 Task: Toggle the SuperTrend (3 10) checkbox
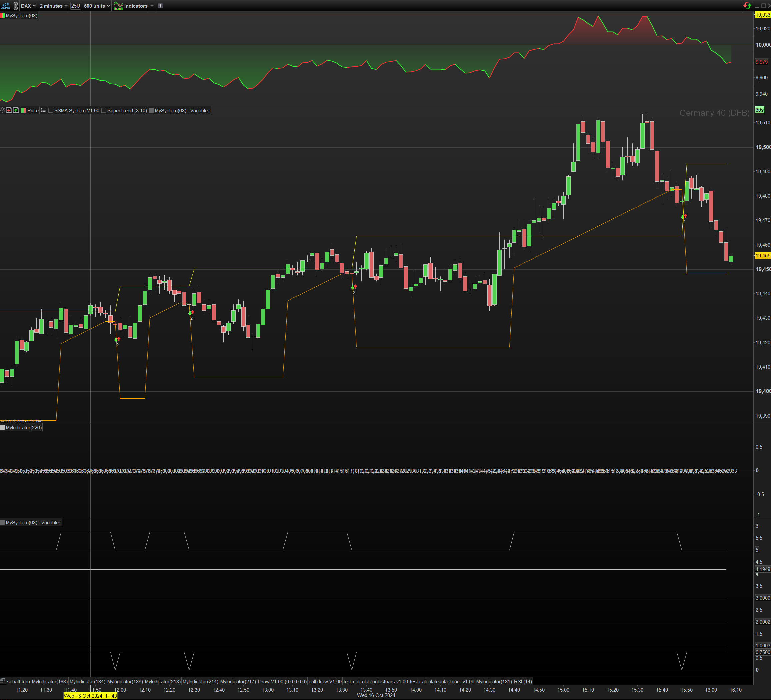tap(104, 111)
